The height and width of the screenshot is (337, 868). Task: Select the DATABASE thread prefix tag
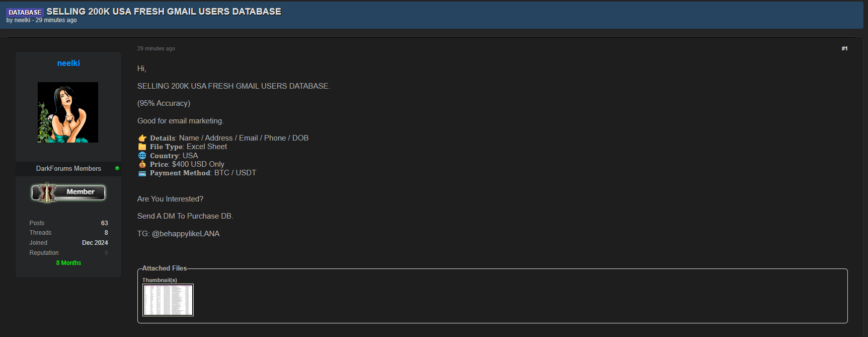tap(25, 12)
